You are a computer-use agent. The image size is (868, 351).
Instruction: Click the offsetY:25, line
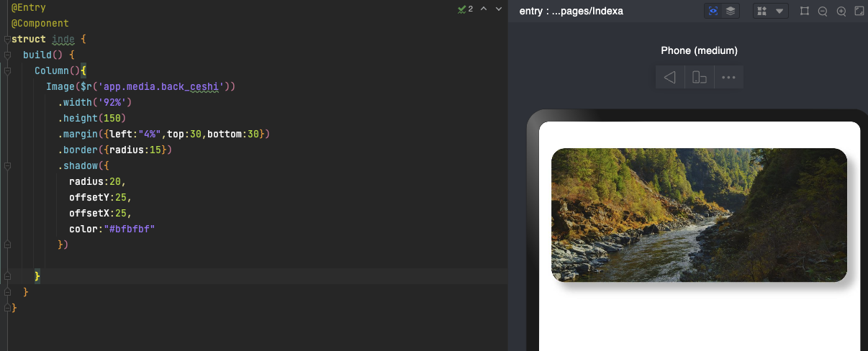coord(101,198)
